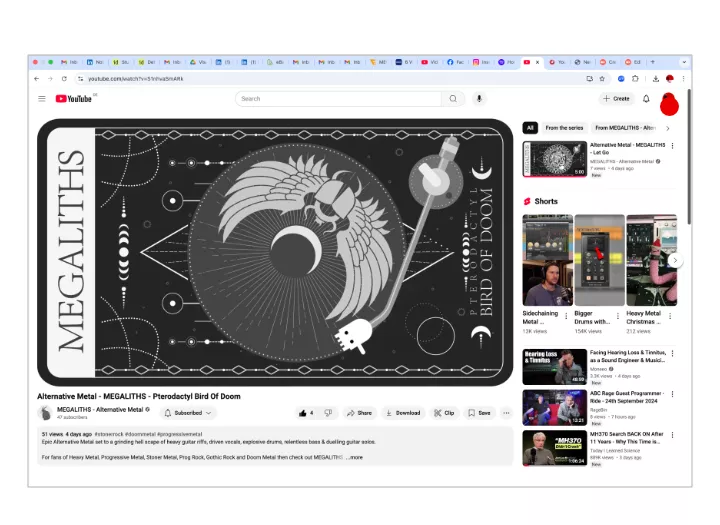Go back in browser history
The height and width of the screenshot is (525, 720).
37,79
